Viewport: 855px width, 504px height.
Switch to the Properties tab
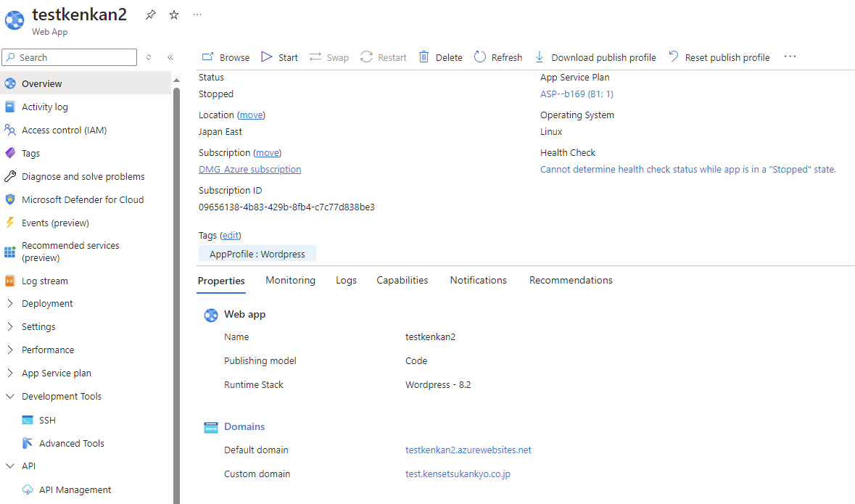tap(221, 281)
